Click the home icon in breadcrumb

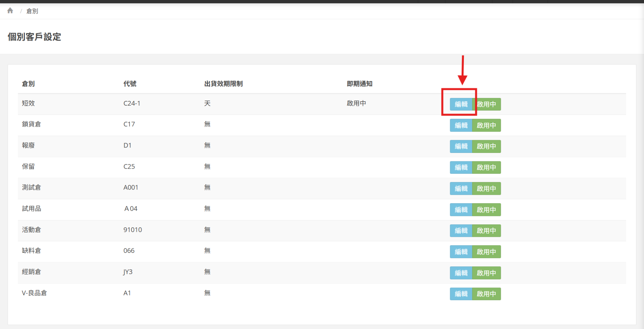click(10, 11)
